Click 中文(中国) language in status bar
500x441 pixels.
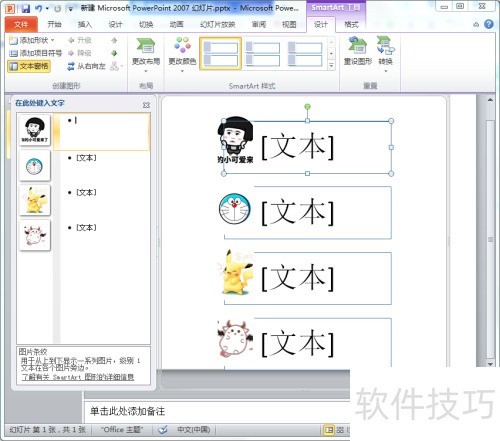coord(194,430)
